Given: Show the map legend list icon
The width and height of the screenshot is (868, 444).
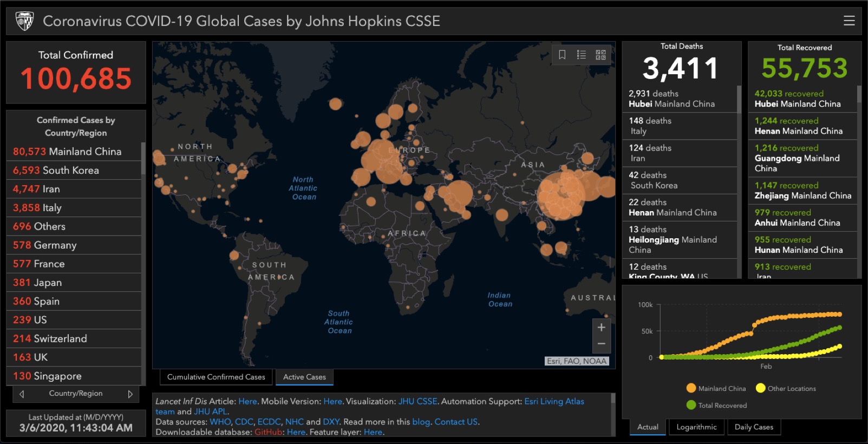Looking at the screenshot, I should 582,55.
